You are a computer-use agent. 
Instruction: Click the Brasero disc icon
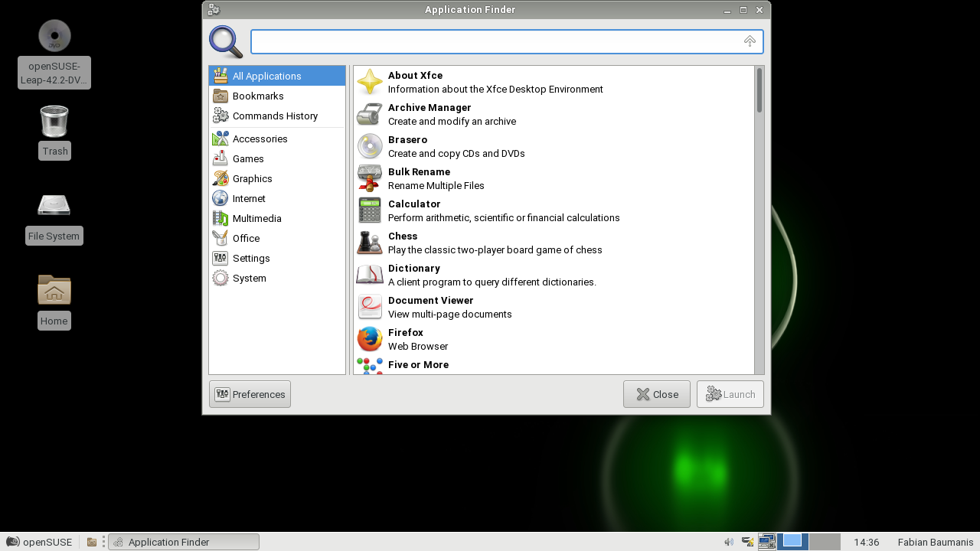(370, 146)
